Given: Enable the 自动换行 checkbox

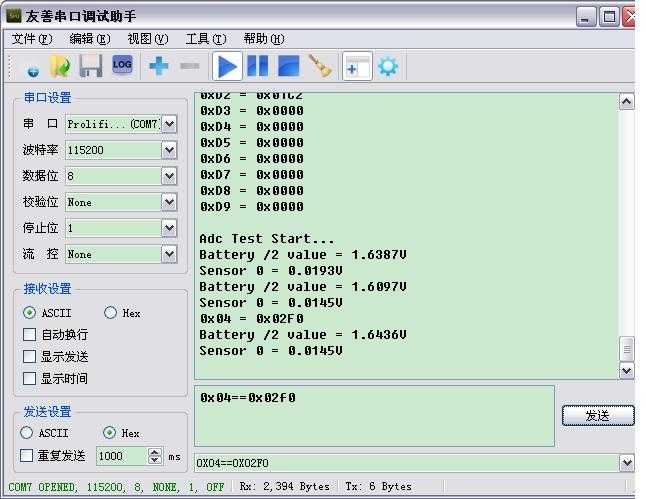Looking at the screenshot, I should coord(29,334).
